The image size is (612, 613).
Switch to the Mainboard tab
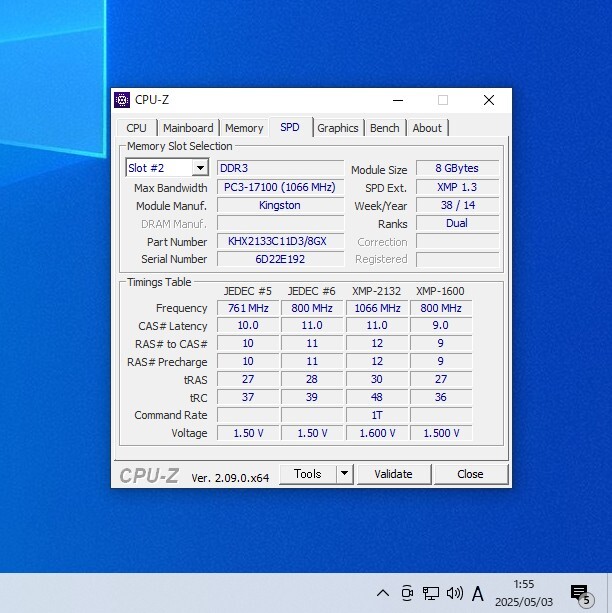click(188, 128)
